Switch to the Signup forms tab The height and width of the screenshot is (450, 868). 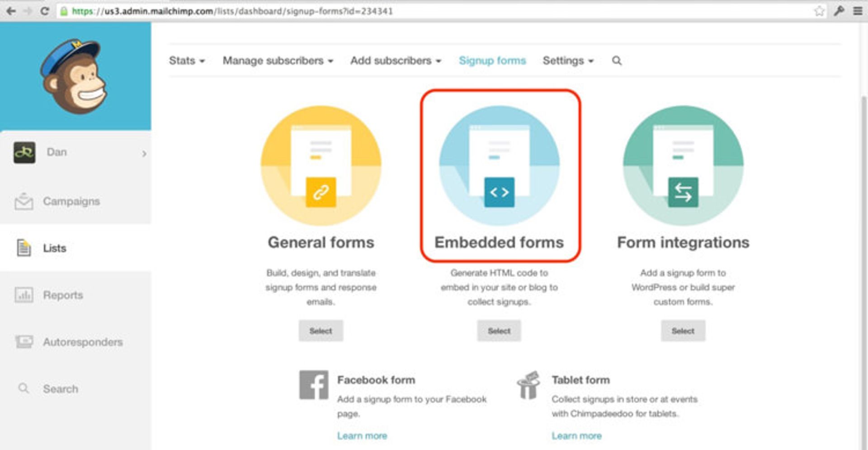(x=492, y=61)
